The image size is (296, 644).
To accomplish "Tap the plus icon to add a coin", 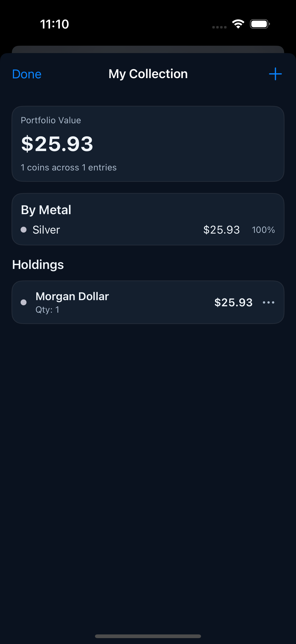I will click(x=275, y=74).
